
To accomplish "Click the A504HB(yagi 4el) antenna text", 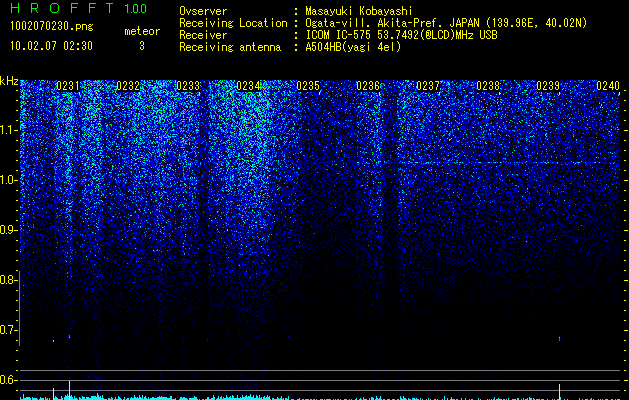I will coord(353,47).
